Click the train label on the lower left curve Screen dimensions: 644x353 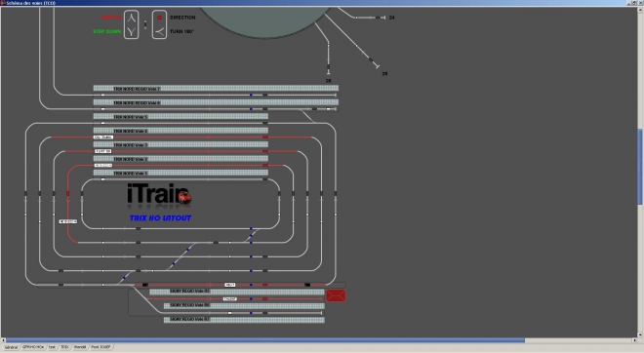[x=67, y=221]
